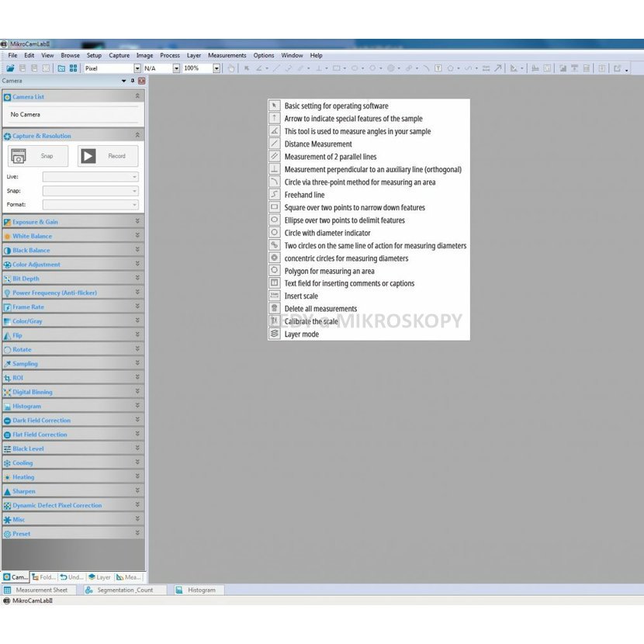This screenshot has width=644, height=644.
Task: Expand the Bit Depth section chevron
Action: point(137,278)
